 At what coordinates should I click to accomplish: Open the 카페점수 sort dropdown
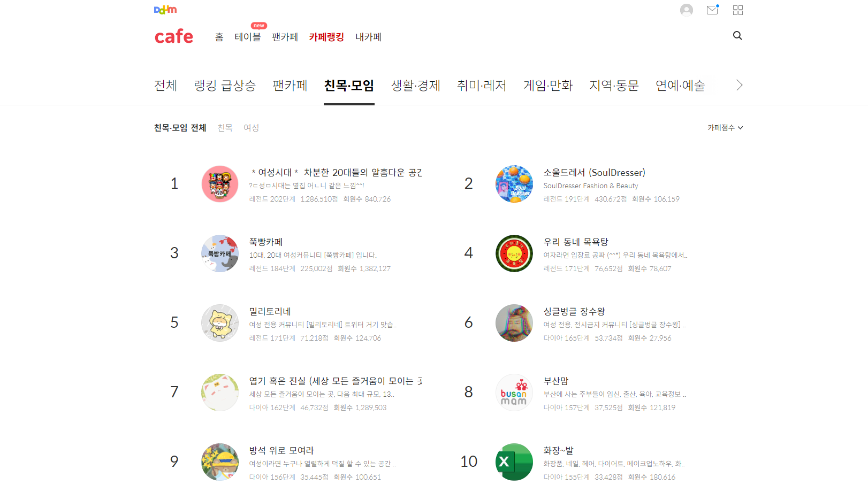tap(725, 128)
